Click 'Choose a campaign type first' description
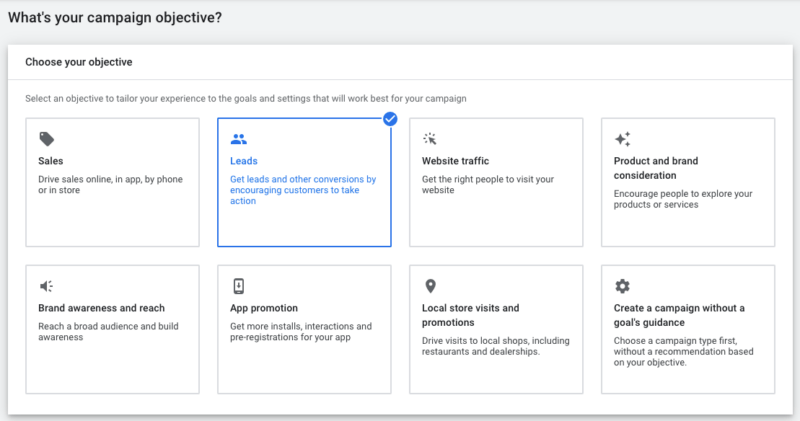The width and height of the screenshot is (800, 421). pyautogui.click(x=684, y=352)
